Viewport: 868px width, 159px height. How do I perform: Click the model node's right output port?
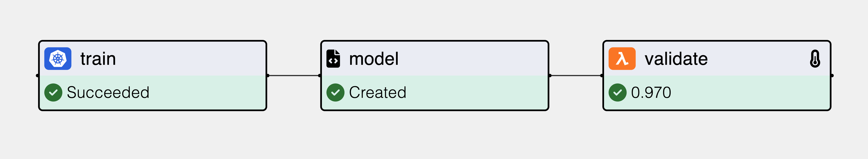coord(550,76)
